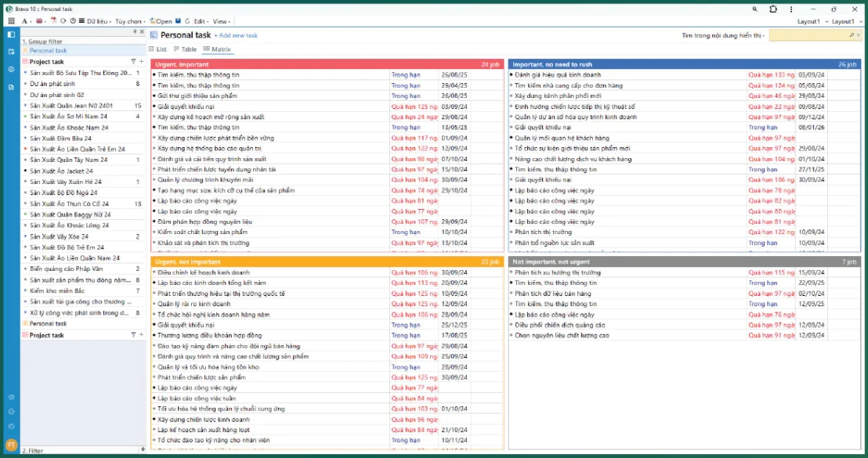This screenshot has height=458, width=868.
Task: Pin the Group filter side panel
Action: (134, 32)
